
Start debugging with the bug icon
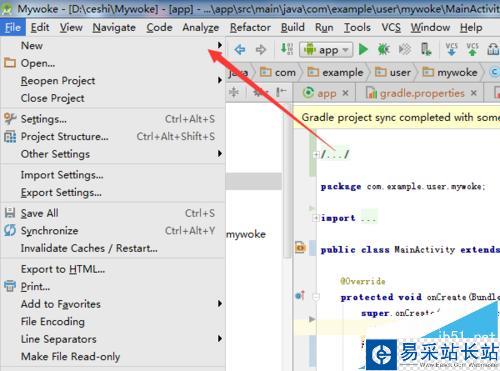[384, 50]
